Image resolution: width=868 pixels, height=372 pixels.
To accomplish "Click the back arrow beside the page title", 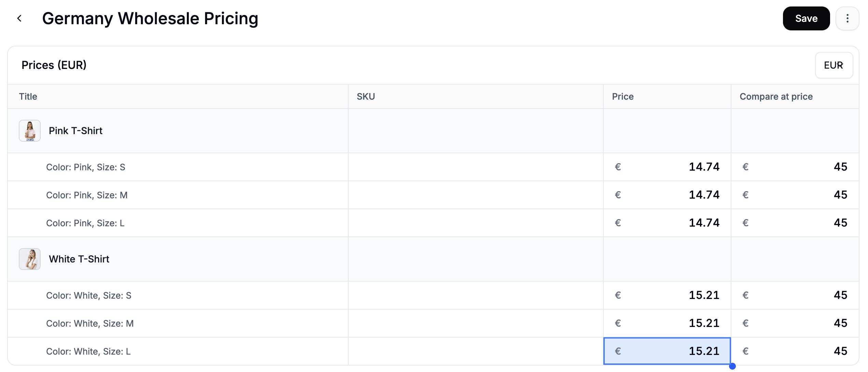I will coord(19,18).
